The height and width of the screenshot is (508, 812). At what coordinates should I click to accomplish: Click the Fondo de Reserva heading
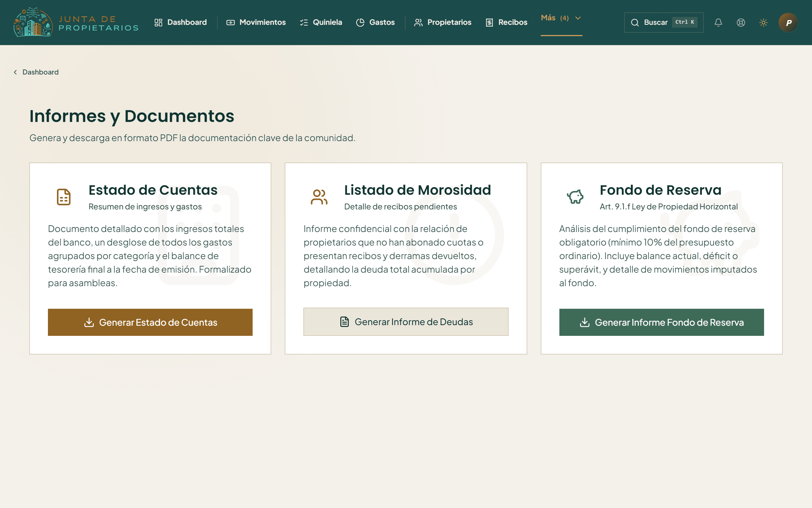click(661, 190)
